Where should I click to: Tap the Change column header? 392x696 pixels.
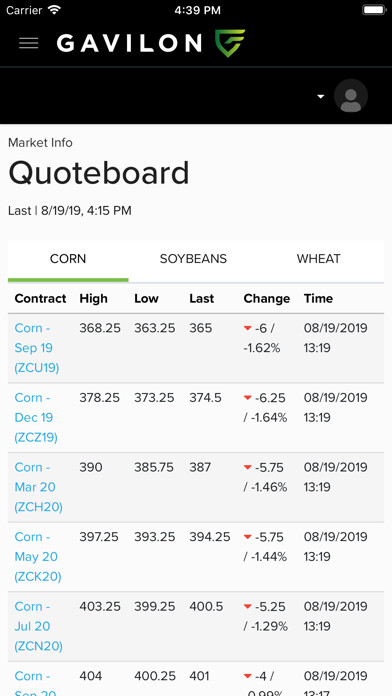pyautogui.click(x=266, y=298)
